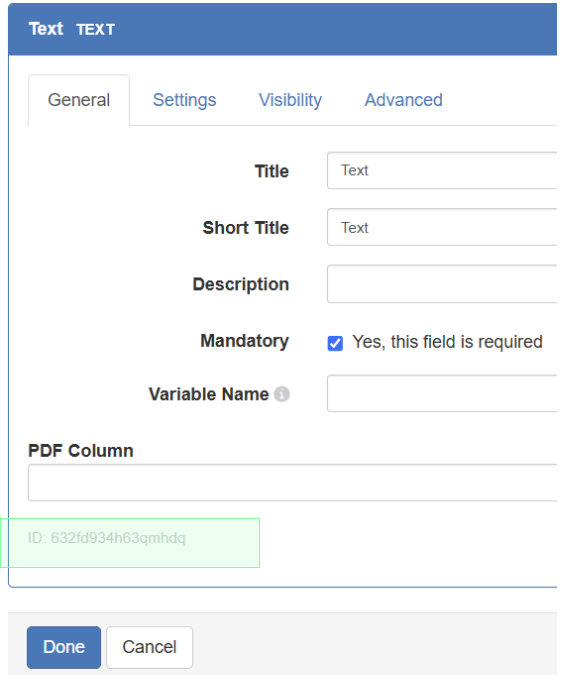Click the Done button

tap(64, 647)
